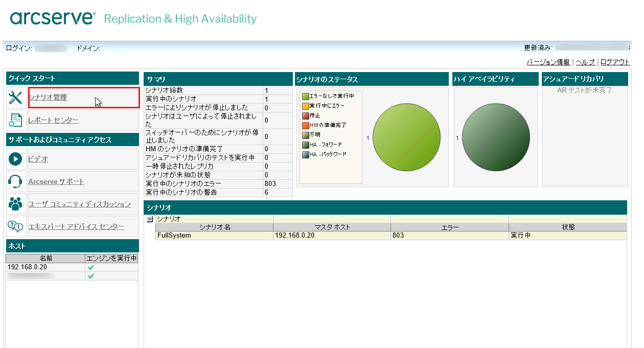Click the User Community people icon
This screenshot has height=348, width=644.
16,204
